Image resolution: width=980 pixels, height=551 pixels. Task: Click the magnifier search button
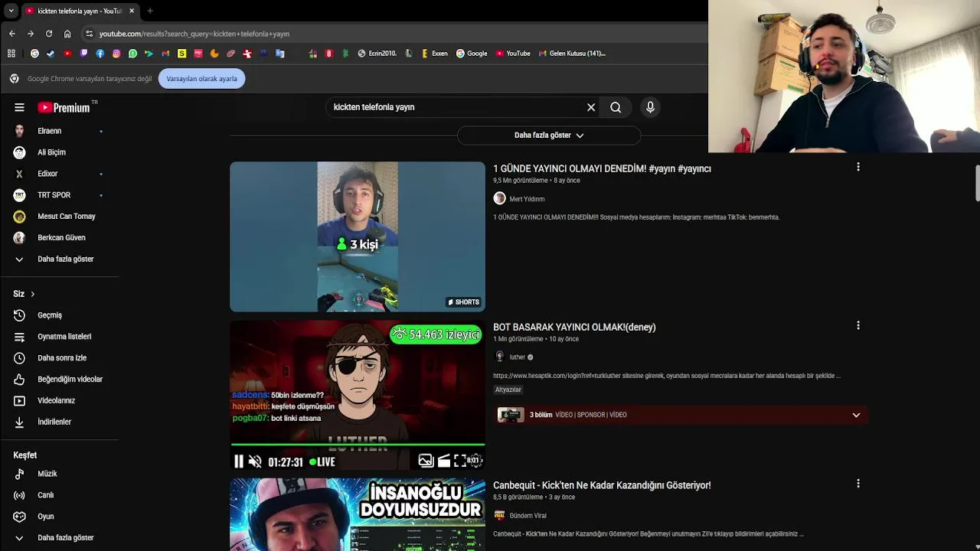[616, 107]
